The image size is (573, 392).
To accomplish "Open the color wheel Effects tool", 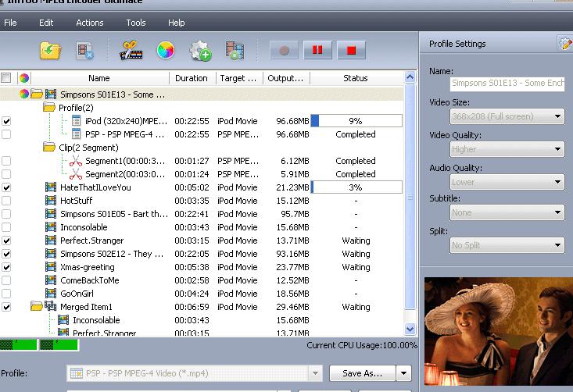I will click(x=165, y=51).
